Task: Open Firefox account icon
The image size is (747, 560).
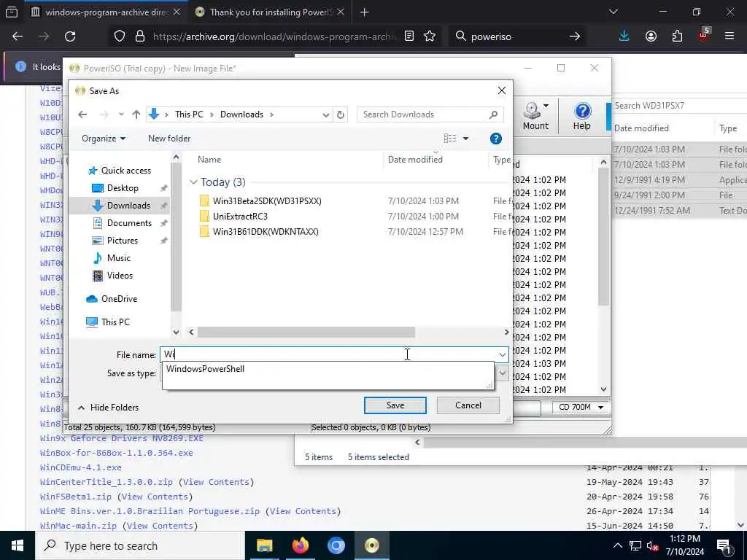Action: [651, 36]
